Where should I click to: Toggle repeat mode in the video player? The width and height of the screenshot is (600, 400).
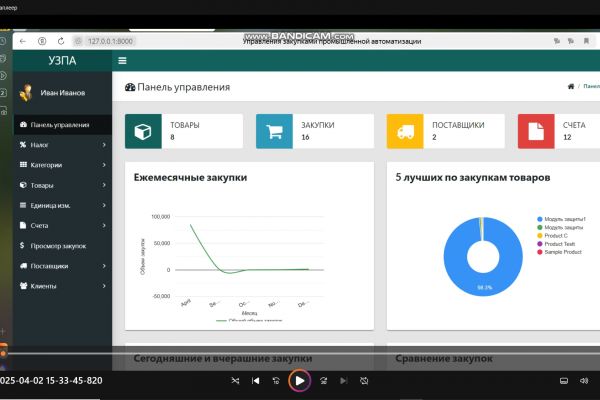pyautogui.click(x=364, y=380)
